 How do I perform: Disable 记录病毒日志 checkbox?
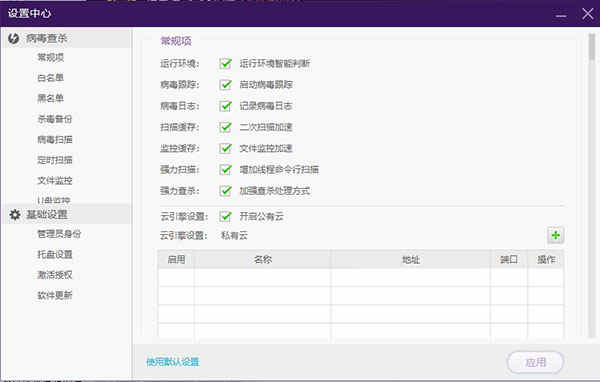click(225, 106)
